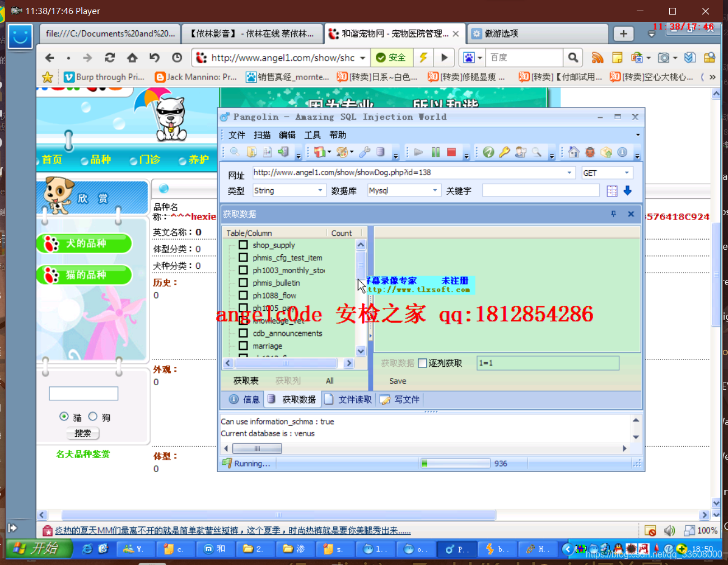Screen dimensions: 728x565
Task: Click the 搜索 button on the webpage
Action: pos(83,433)
